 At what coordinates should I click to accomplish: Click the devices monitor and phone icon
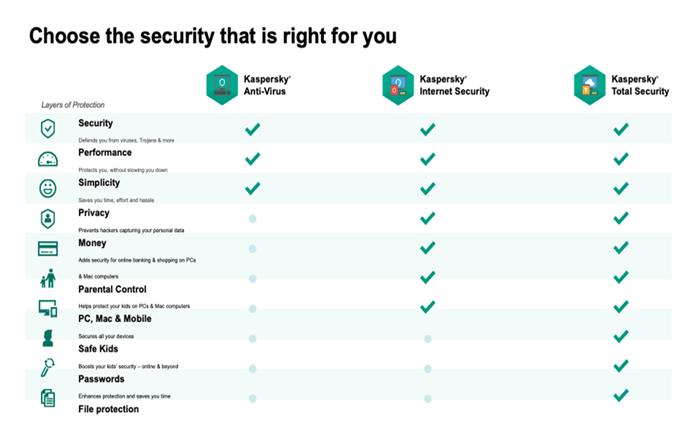coord(48,308)
